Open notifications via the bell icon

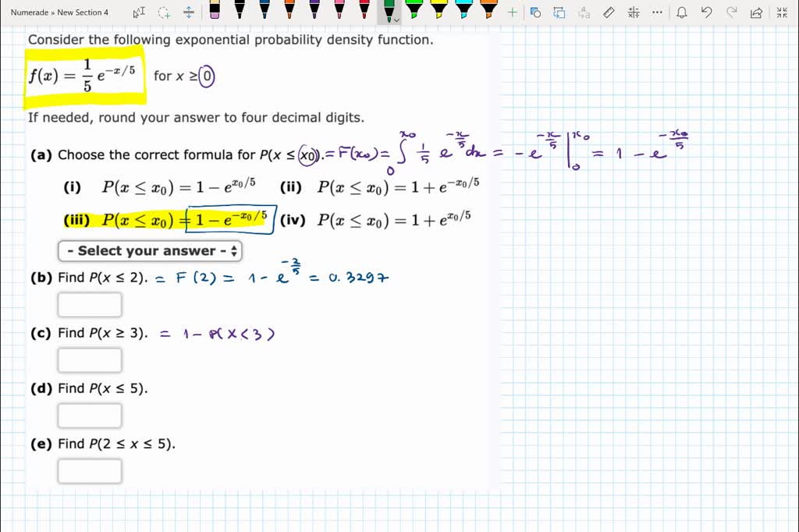682,11
